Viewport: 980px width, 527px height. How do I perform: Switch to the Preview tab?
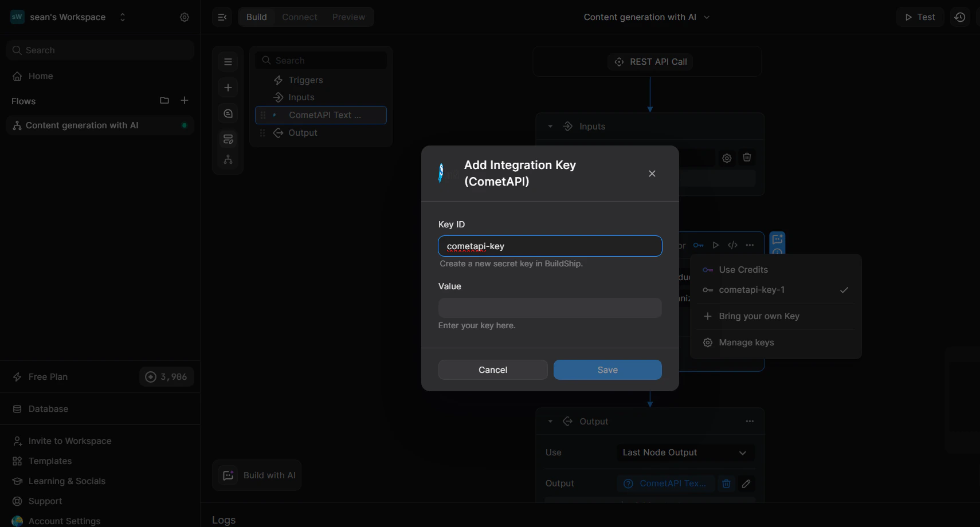click(x=348, y=17)
